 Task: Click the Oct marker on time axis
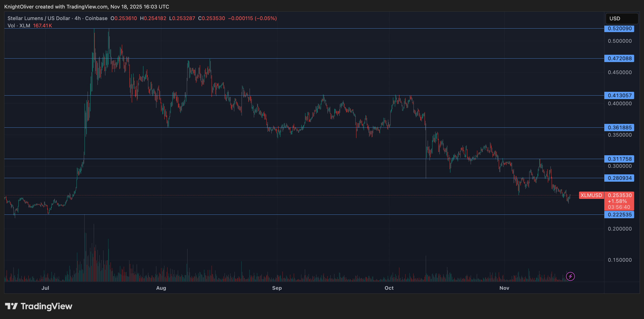[389, 288]
